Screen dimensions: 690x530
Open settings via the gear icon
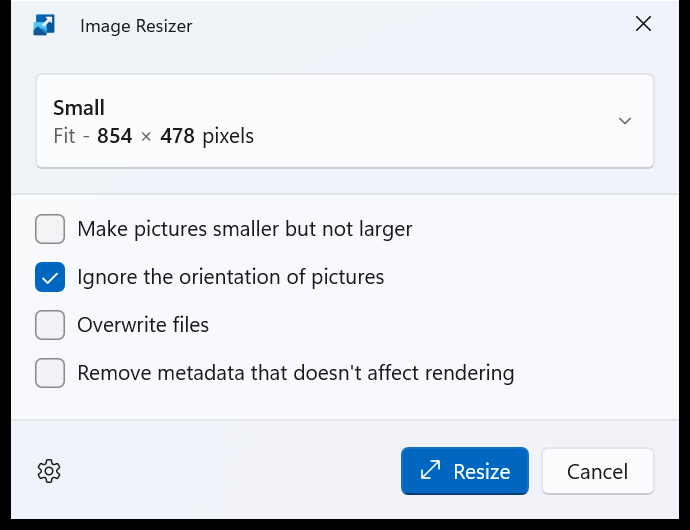(49, 471)
